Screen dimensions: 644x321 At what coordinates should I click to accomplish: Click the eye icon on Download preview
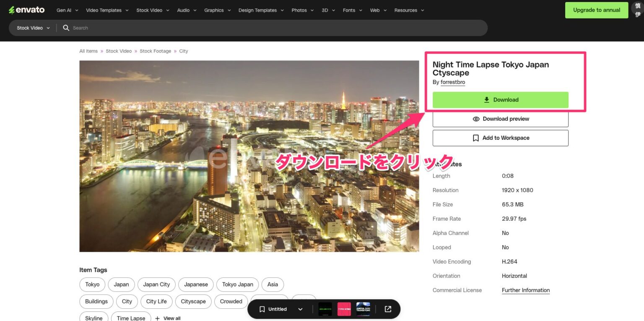click(x=476, y=119)
